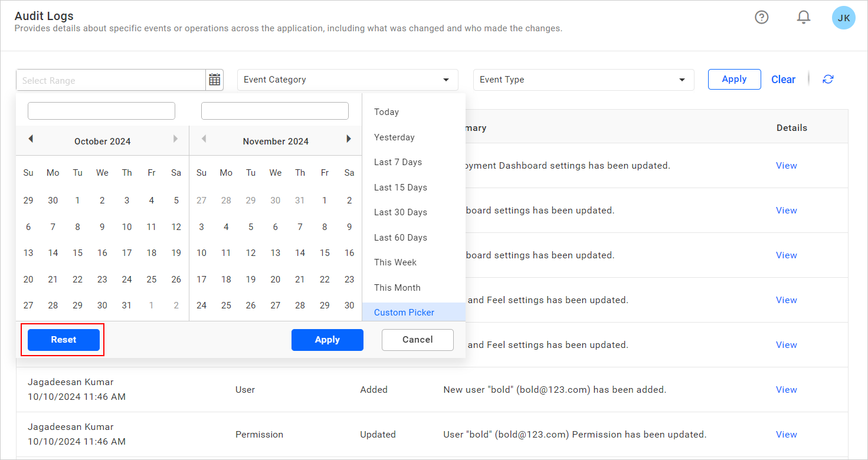Select This Month preset

tap(397, 287)
